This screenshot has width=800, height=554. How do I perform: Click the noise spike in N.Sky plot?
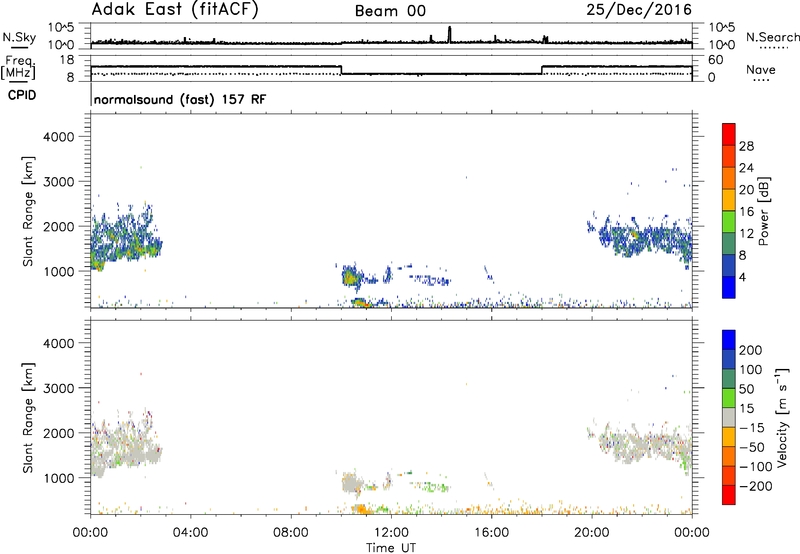[449, 34]
